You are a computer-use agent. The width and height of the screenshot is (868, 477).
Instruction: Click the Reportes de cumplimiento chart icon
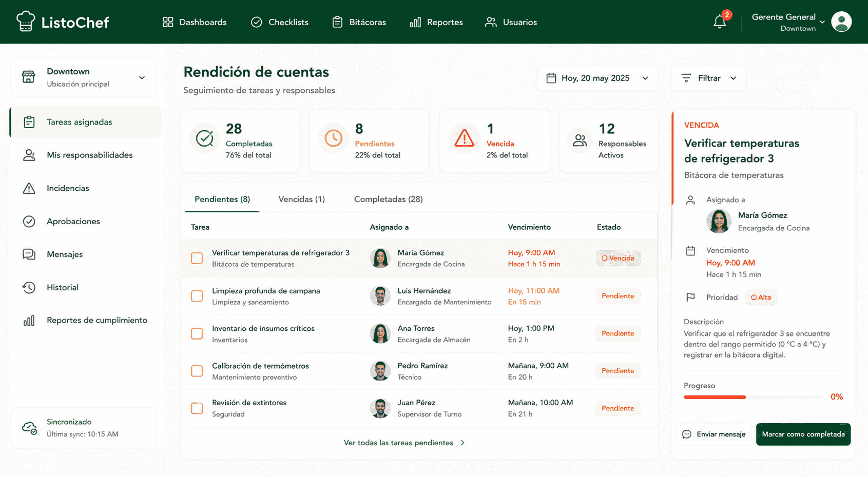click(29, 321)
